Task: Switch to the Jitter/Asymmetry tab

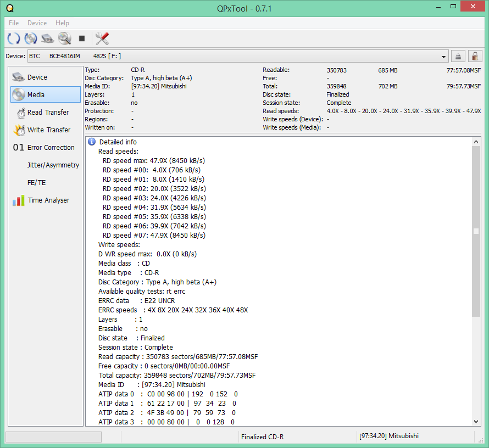Action: [53, 165]
